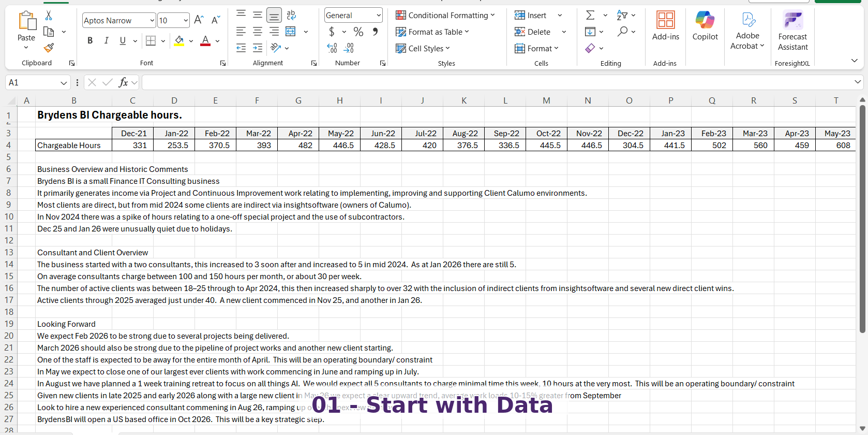868x435 pixels.
Task: Open ForesightXL Forecast Assistant
Action: pos(792,31)
